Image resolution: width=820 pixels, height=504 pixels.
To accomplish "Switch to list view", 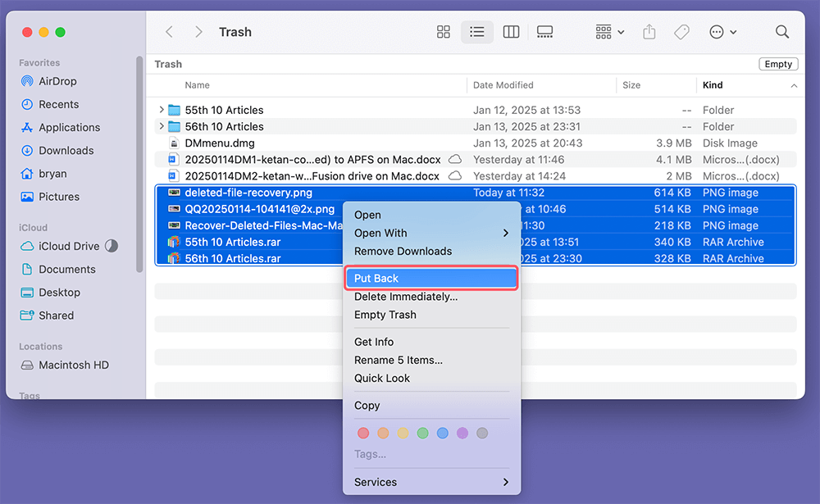I will pos(476,32).
